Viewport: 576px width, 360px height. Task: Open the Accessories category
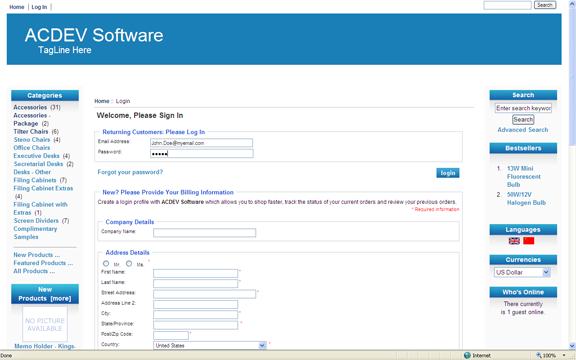click(30, 107)
